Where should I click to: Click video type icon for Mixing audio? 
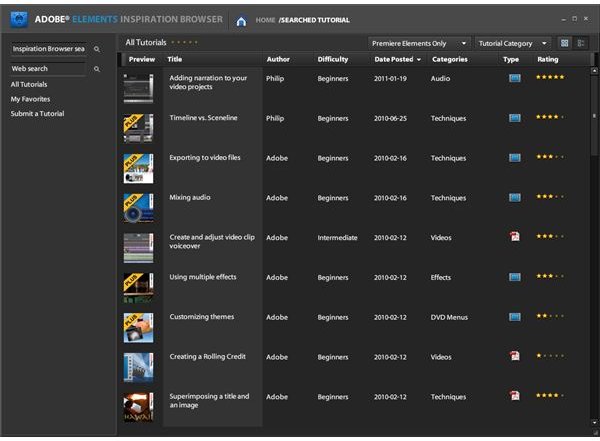[x=515, y=198]
